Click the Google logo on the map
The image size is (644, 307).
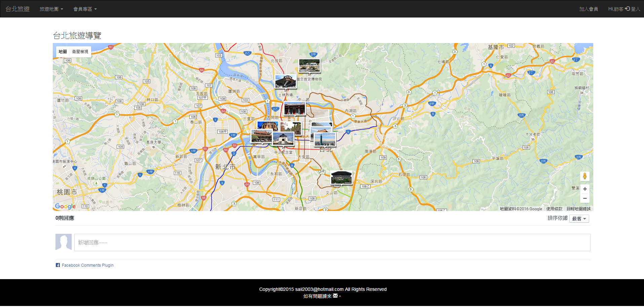pyautogui.click(x=65, y=206)
